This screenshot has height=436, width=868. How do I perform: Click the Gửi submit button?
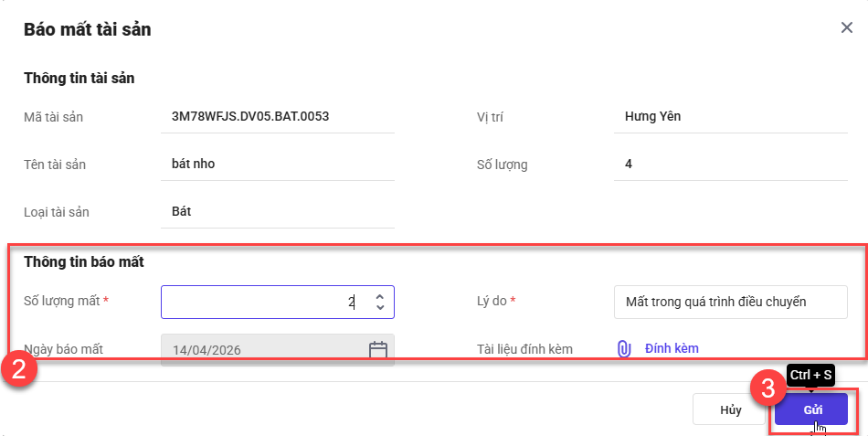tap(812, 409)
